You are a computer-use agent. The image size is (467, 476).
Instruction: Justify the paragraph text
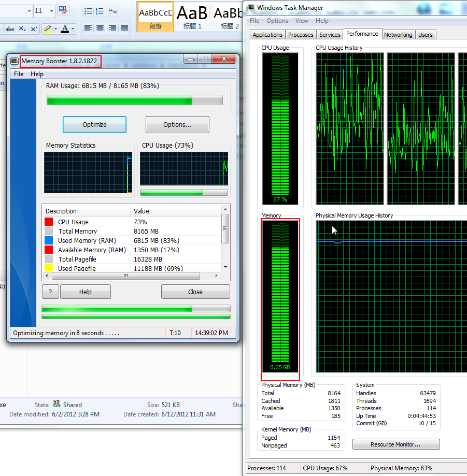pos(124,28)
